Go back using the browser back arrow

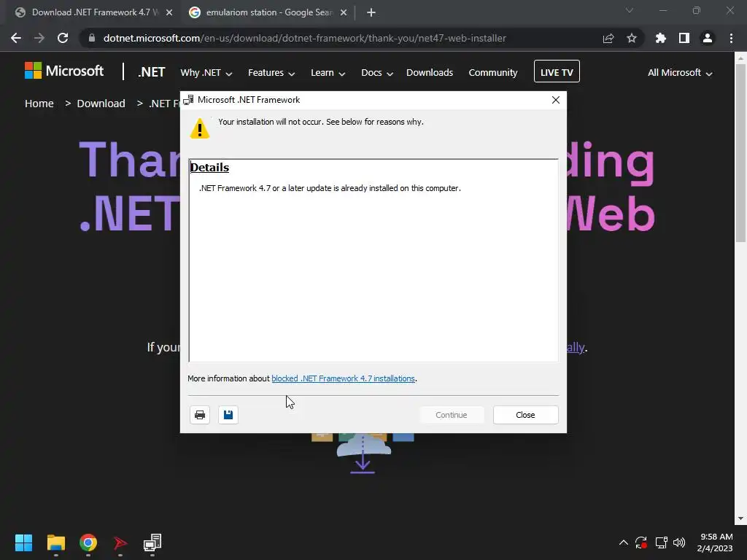pyautogui.click(x=16, y=38)
